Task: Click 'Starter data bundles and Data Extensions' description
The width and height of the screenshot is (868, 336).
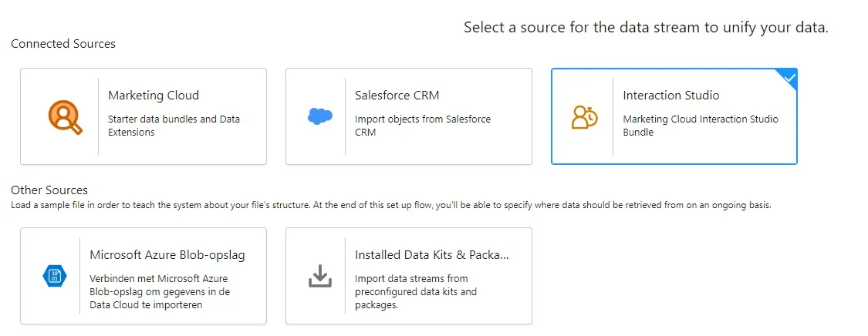Action: [174, 126]
